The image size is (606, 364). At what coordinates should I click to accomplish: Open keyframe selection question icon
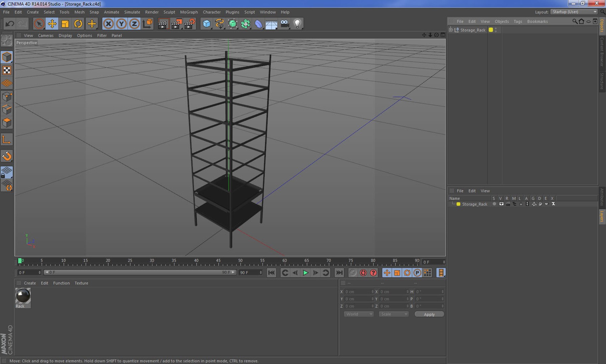(373, 273)
